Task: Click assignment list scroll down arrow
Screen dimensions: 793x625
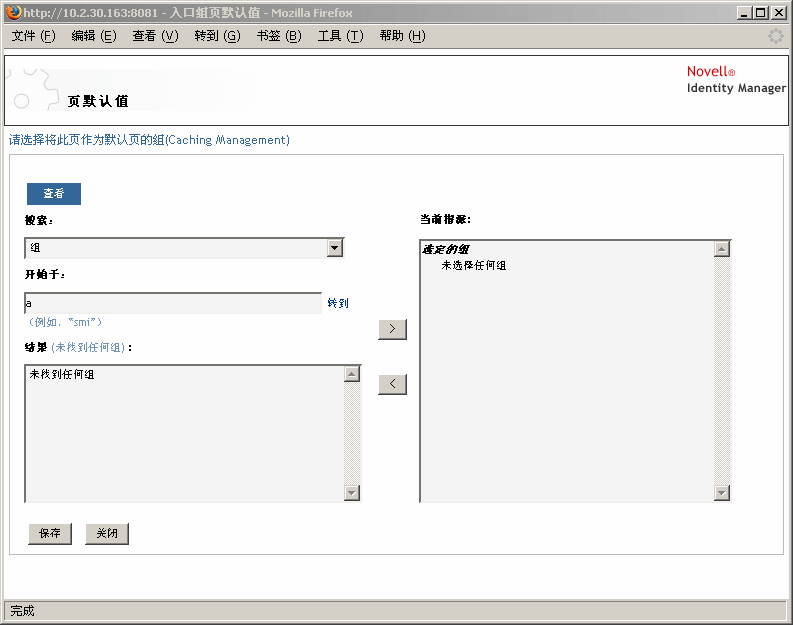Action: [722, 493]
